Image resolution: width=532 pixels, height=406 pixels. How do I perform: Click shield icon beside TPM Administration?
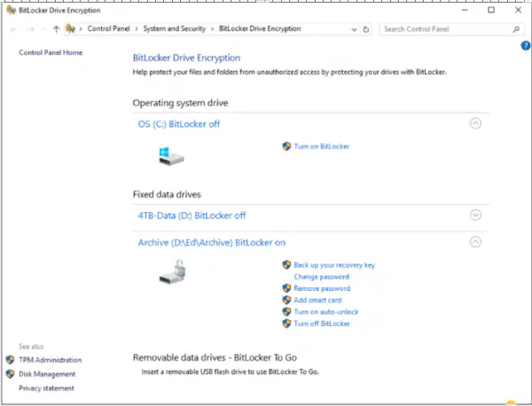(10, 360)
